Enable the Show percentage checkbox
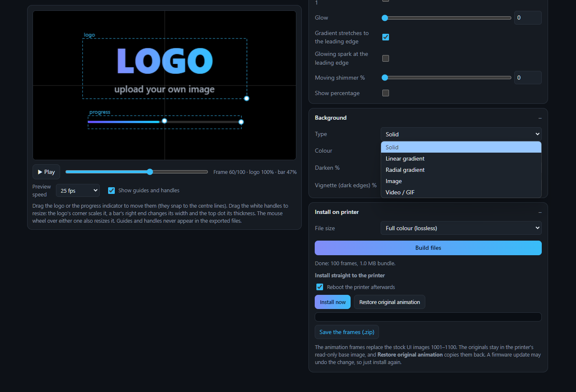The height and width of the screenshot is (392, 576). click(x=386, y=93)
